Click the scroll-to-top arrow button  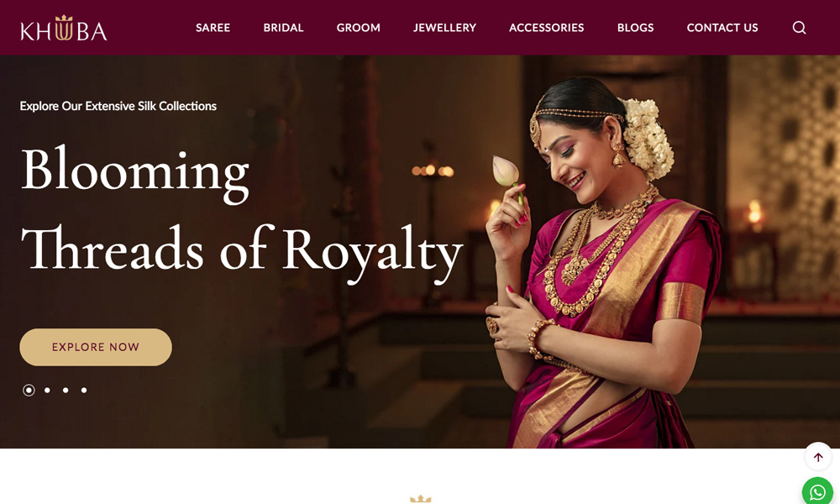[818, 457]
